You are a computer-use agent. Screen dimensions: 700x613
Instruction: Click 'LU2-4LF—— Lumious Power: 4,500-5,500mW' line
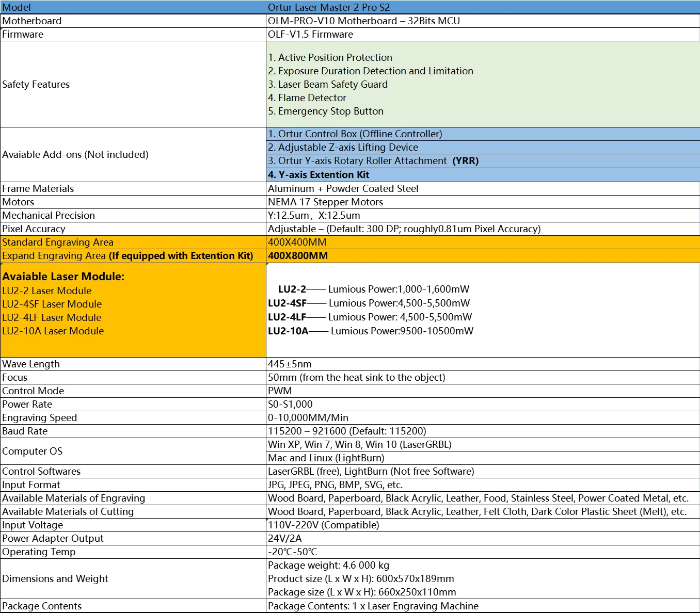click(x=370, y=317)
